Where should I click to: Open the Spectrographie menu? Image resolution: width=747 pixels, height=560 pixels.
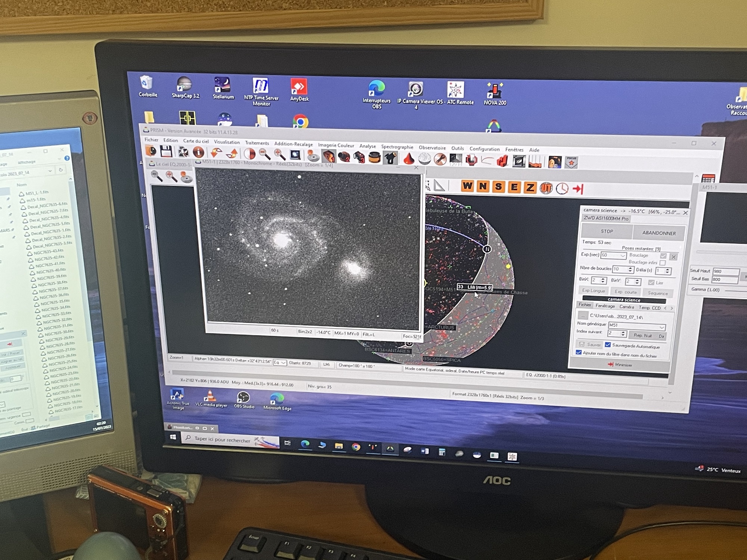coord(397,147)
